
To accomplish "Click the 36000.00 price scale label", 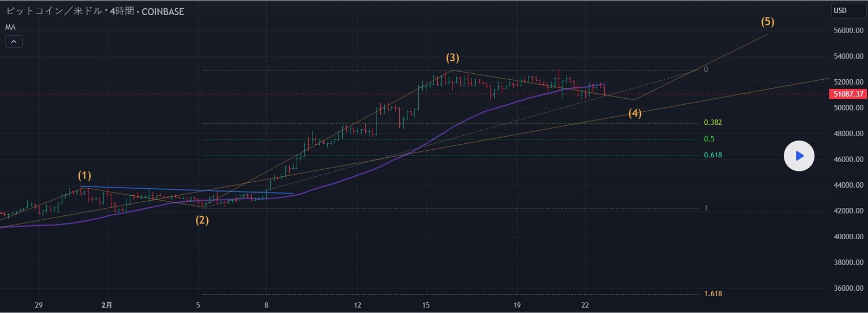I will pyautogui.click(x=848, y=289).
